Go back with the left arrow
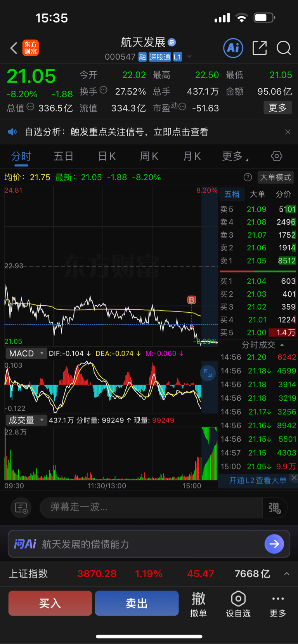This screenshot has width=298, height=644. (14, 48)
